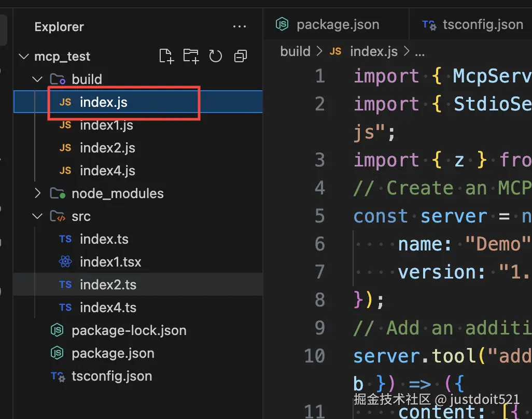Switch to the package.json editor tab
The image size is (532, 419).
[336, 24]
